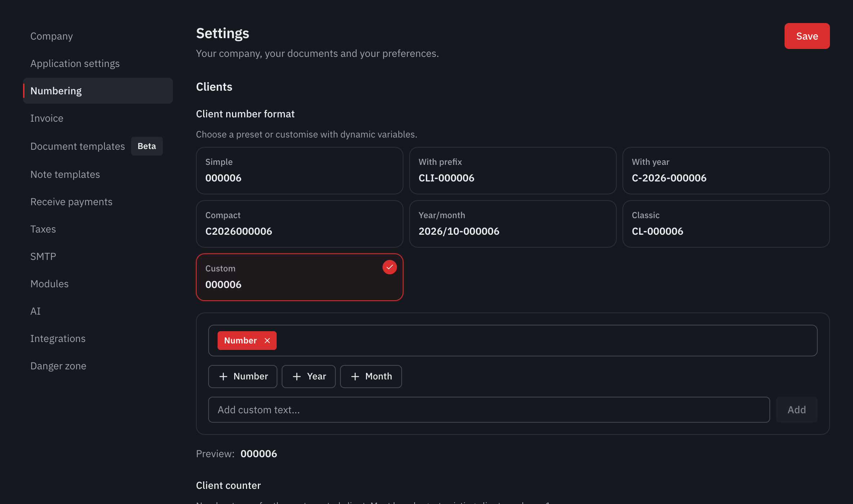Add a Month variable to the format
Image resolution: width=853 pixels, height=504 pixels.
371,377
